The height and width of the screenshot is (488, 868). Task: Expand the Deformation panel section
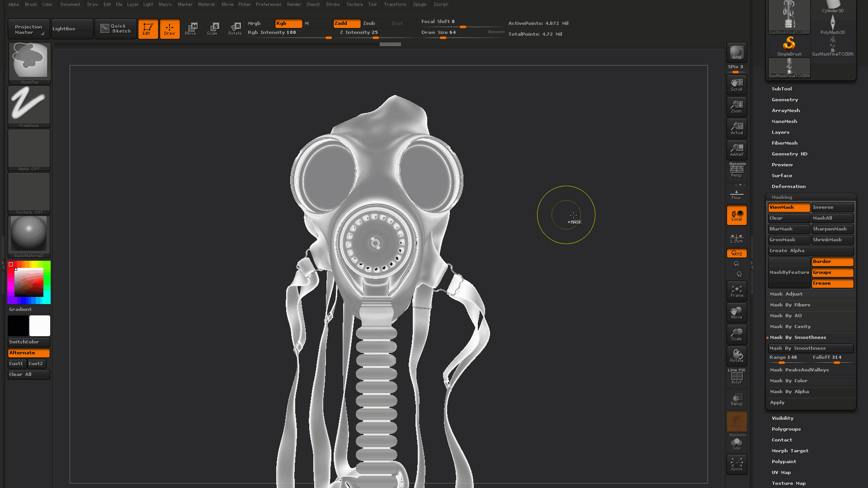pos(788,186)
